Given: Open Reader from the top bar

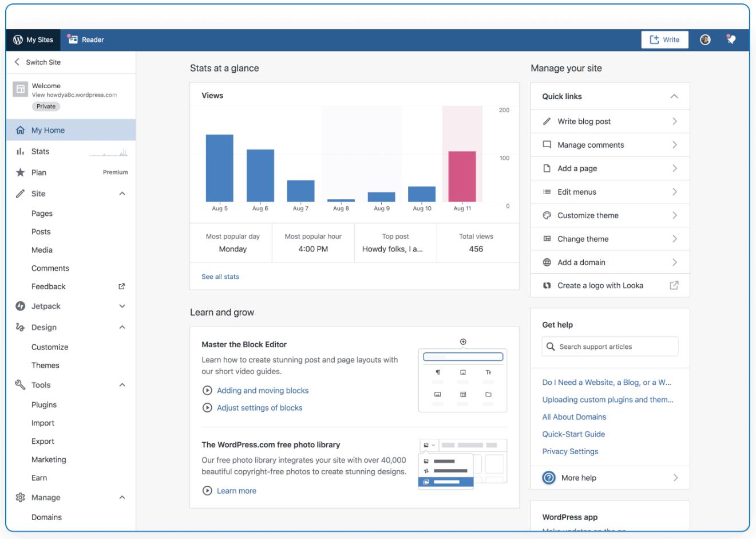Looking at the screenshot, I should click(86, 40).
